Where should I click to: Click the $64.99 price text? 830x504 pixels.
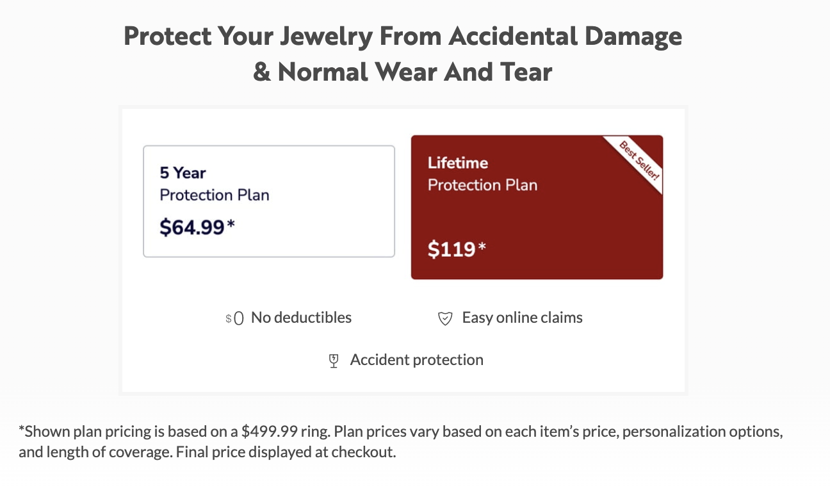click(x=192, y=227)
